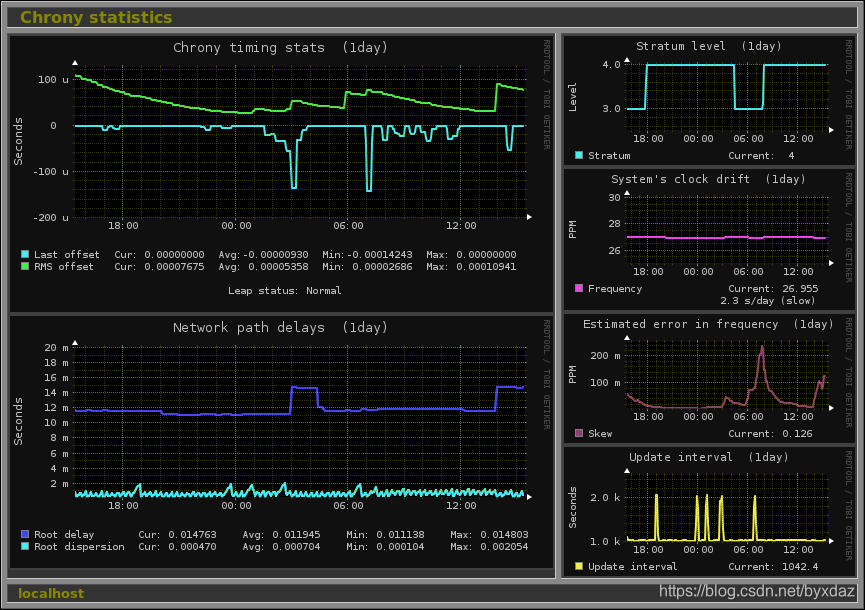Click the 'Update interval (1day)' title
This screenshot has width=865, height=610.
(709, 457)
